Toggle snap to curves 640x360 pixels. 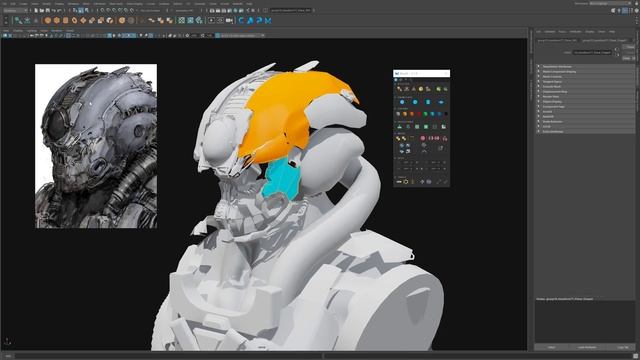[108, 10]
